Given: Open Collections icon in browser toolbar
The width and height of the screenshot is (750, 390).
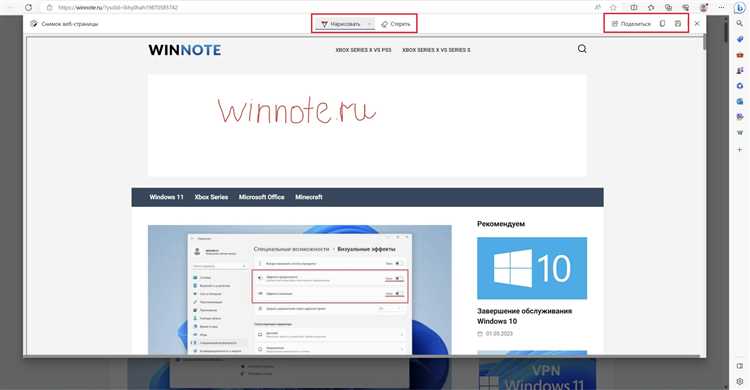Looking at the screenshot, I should tap(668, 8).
